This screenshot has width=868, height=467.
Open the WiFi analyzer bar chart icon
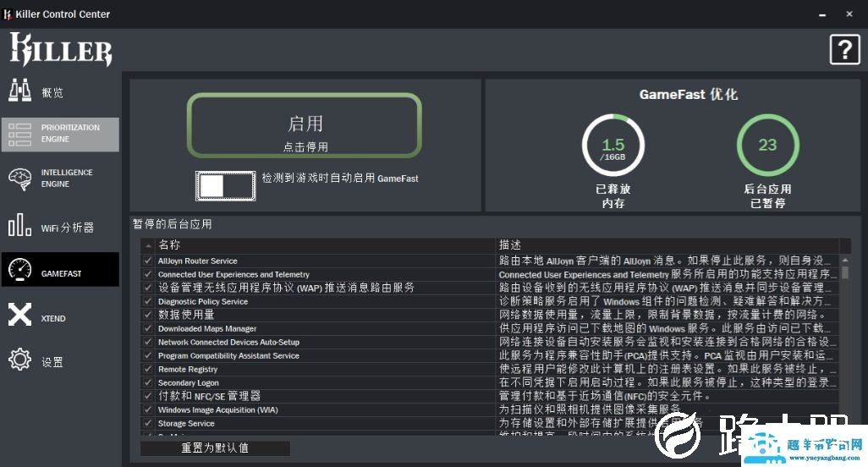coord(20,225)
